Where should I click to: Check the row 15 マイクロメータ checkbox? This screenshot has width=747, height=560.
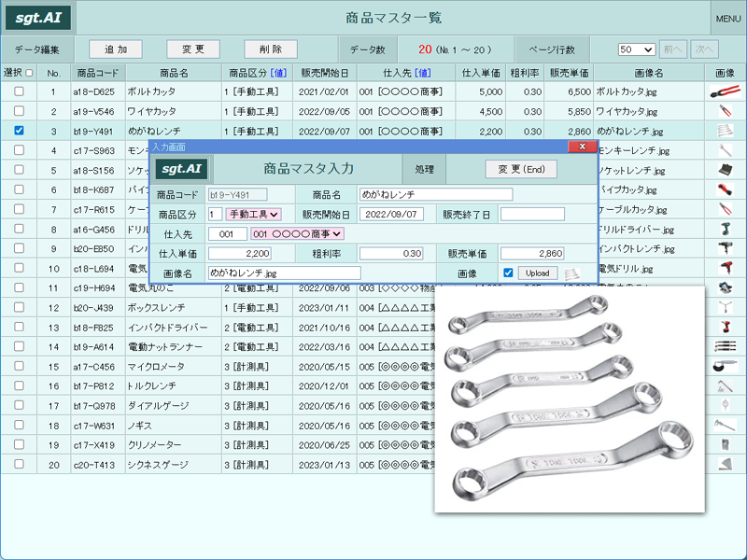[19, 366]
